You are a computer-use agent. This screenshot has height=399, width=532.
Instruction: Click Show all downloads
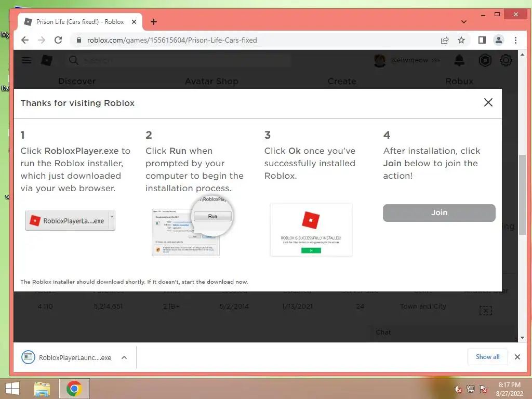(x=487, y=357)
